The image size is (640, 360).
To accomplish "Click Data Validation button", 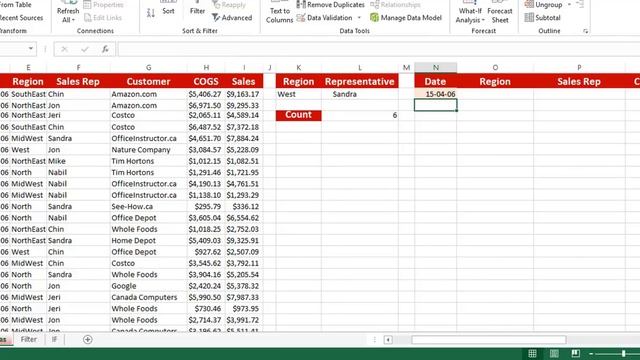I will [325, 18].
